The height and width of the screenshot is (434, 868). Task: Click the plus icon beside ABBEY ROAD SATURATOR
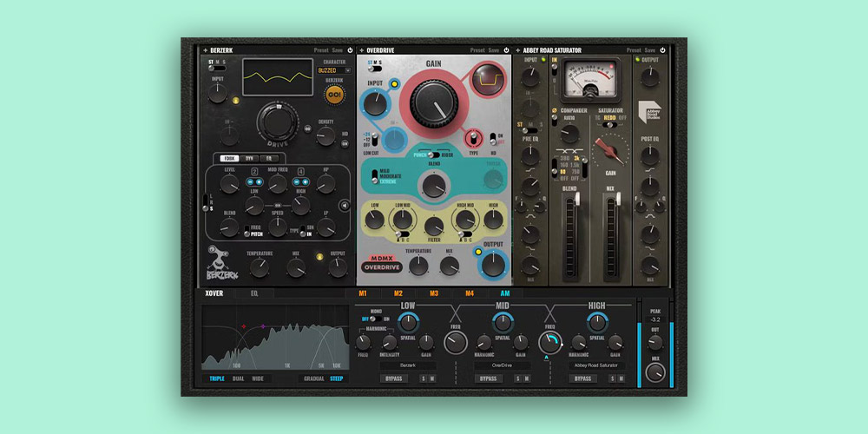(517, 50)
